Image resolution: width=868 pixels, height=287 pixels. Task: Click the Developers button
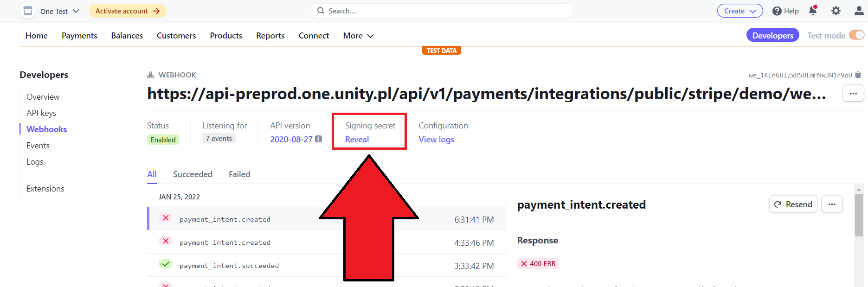click(x=773, y=35)
